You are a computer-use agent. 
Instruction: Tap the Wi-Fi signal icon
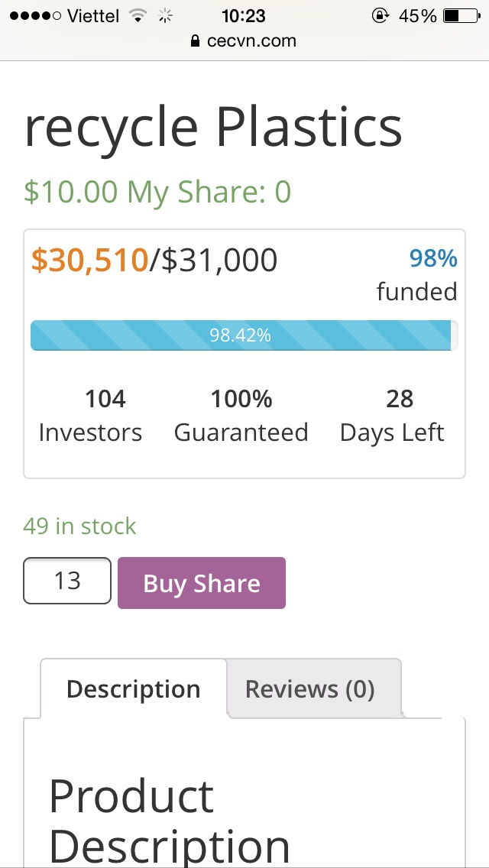(x=138, y=15)
